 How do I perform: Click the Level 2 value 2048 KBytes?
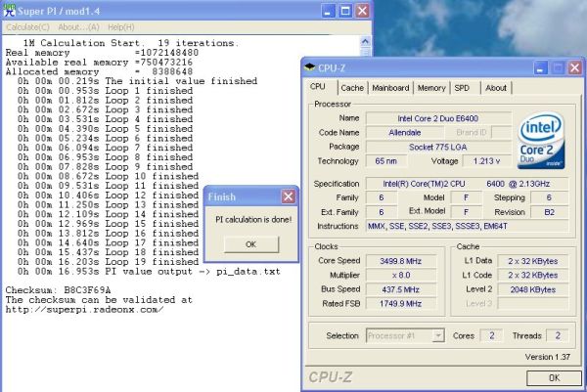(533, 289)
